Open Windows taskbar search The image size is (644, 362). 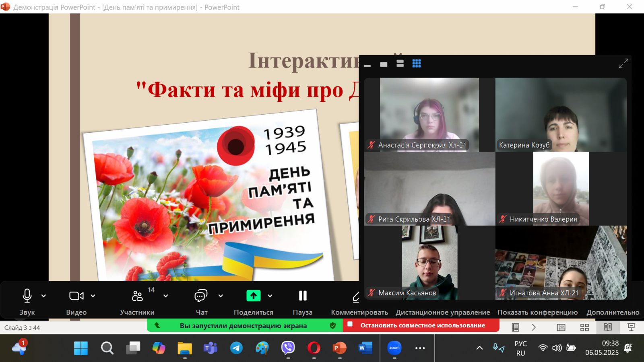click(107, 348)
